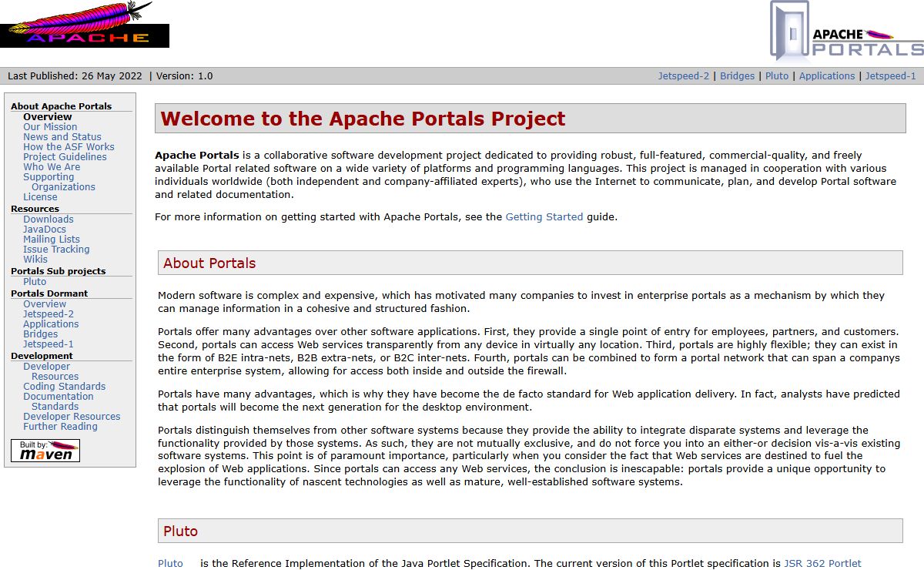Click the About Apache Portals sidebar heading

point(61,106)
